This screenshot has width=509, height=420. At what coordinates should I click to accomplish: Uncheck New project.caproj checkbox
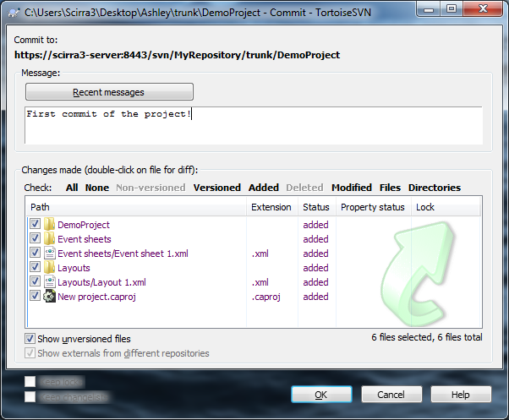[x=35, y=296]
